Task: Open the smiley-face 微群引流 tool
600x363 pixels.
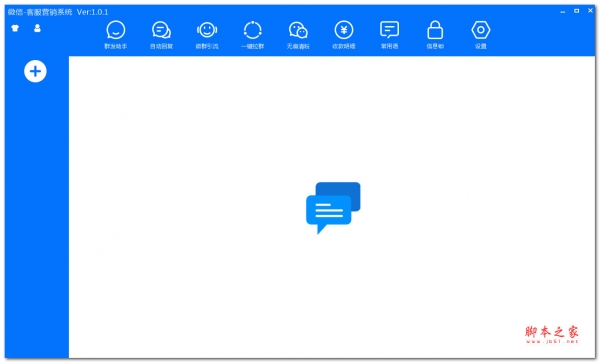Action: [x=207, y=34]
